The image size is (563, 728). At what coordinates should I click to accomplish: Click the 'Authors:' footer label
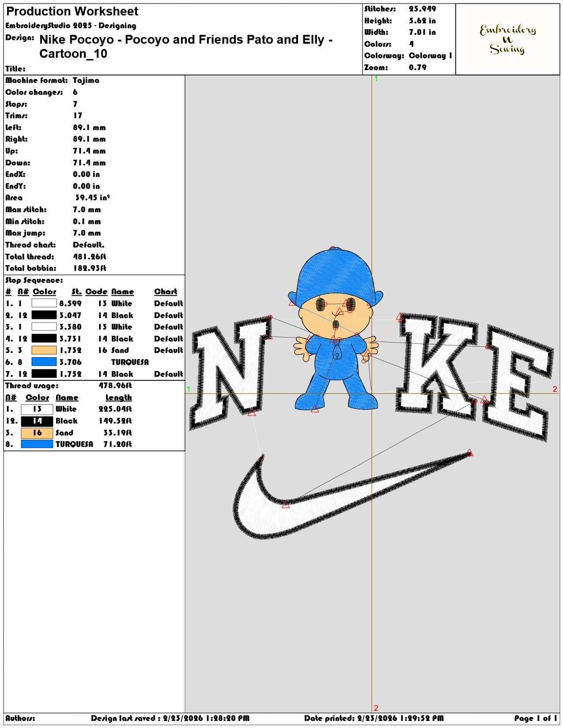[x=20, y=718]
